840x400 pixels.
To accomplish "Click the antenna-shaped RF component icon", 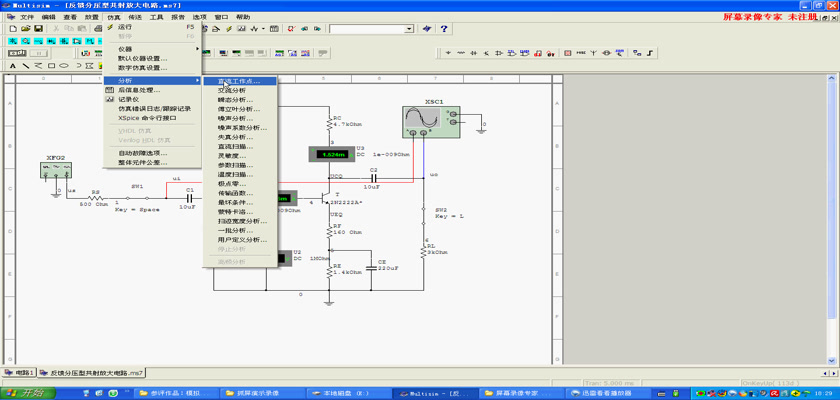I will [594, 53].
